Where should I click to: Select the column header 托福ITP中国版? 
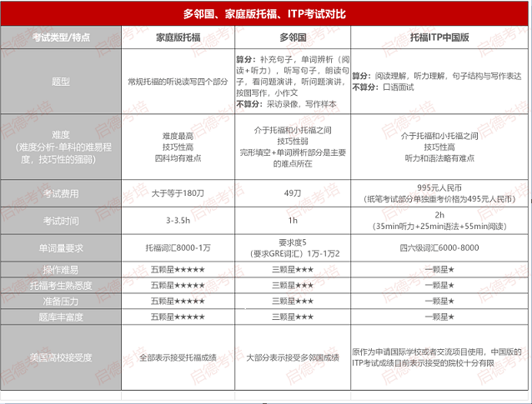(x=439, y=37)
